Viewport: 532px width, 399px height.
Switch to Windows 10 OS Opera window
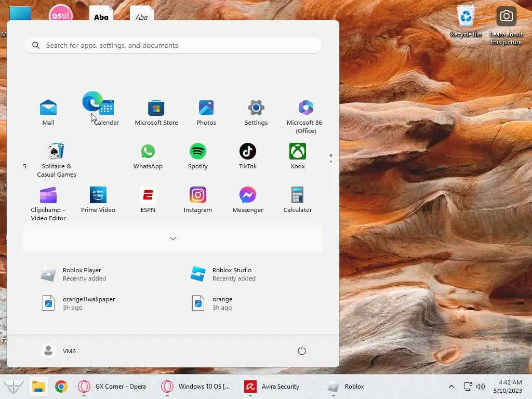pos(196,387)
